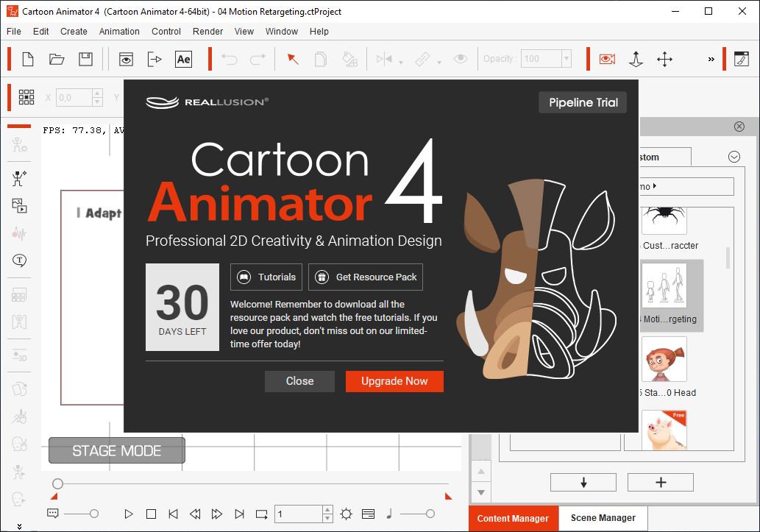Open the Opacity value dropdown
The image size is (760, 532).
pos(566,59)
